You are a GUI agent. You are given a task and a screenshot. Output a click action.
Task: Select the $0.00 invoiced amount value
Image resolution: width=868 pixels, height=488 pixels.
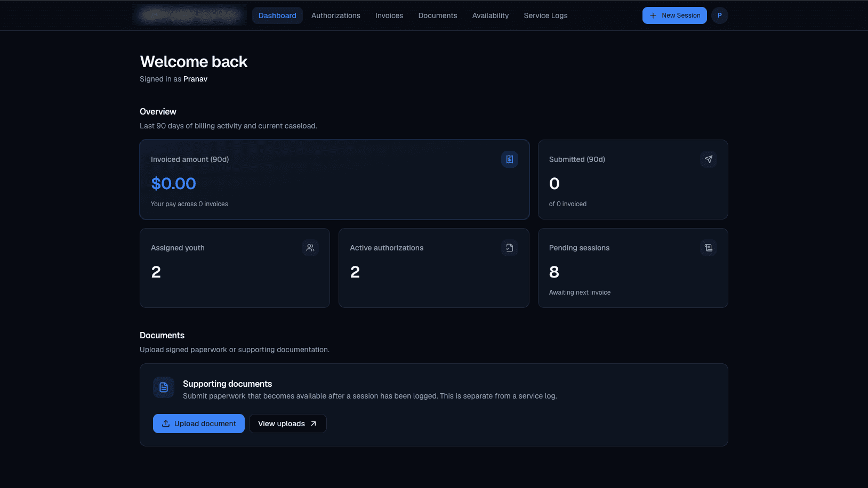pyautogui.click(x=173, y=184)
